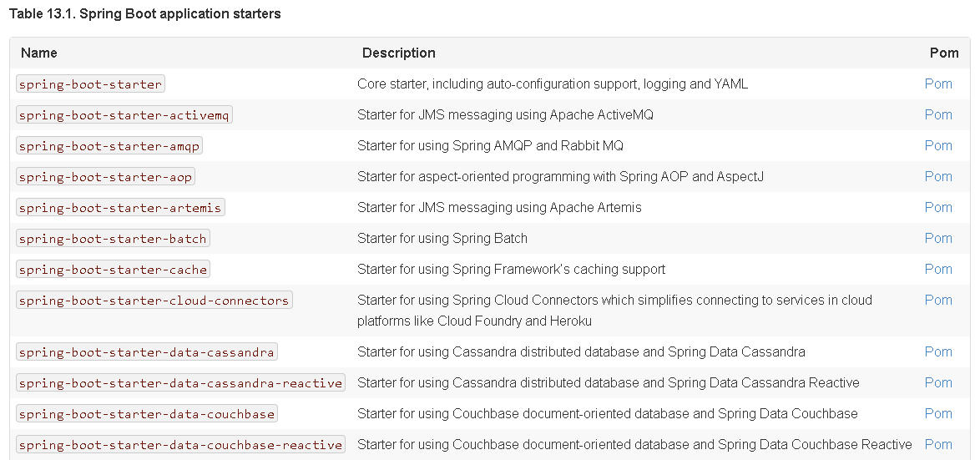Open Pom for spring-boot-starter-cache
980x460 pixels.
point(938,269)
